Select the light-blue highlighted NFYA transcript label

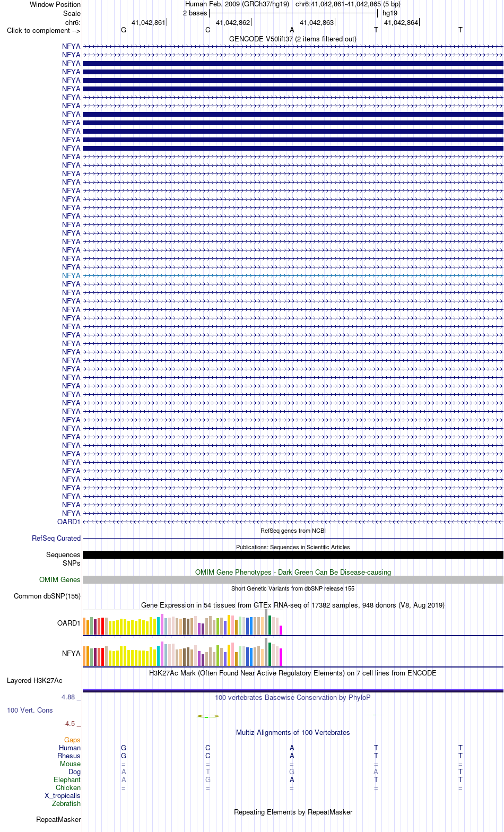[71, 275]
